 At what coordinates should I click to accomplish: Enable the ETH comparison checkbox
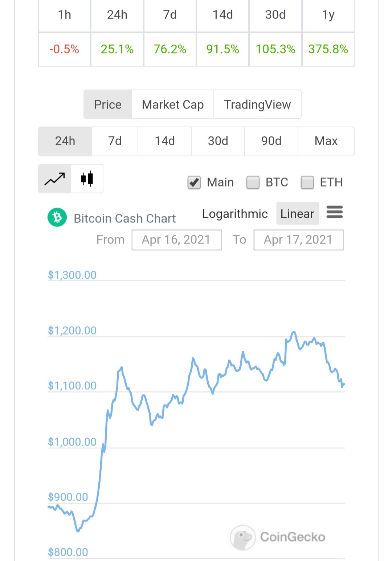point(307,182)
